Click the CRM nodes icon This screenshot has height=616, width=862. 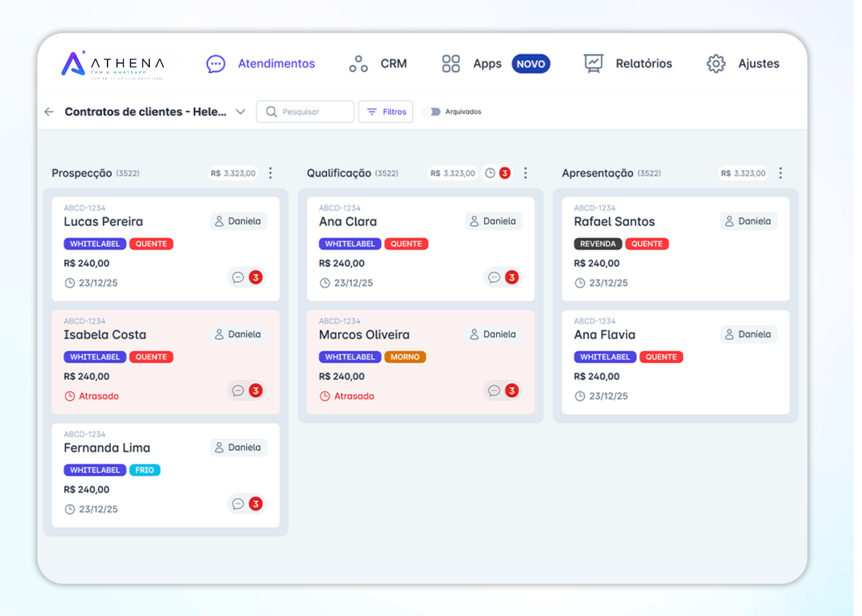point(358,64)
